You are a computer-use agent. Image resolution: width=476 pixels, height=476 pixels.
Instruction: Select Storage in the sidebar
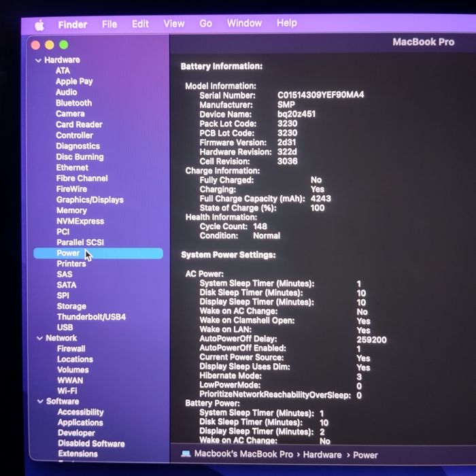point(71,306)
